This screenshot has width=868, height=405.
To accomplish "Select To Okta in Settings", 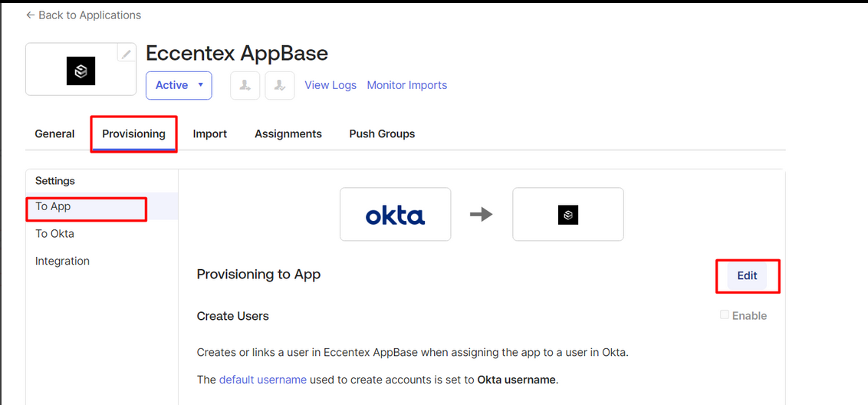I will (x=102, y=234).
